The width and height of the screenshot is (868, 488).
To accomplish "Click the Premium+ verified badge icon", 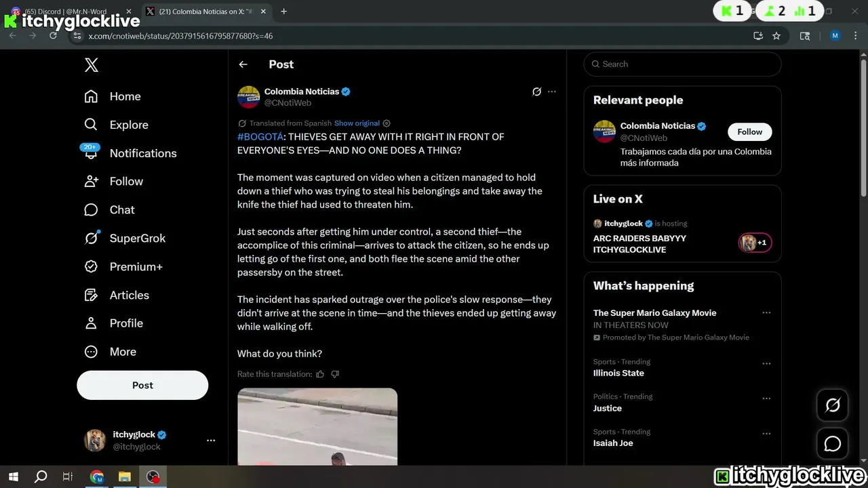I will coord(91,266).
